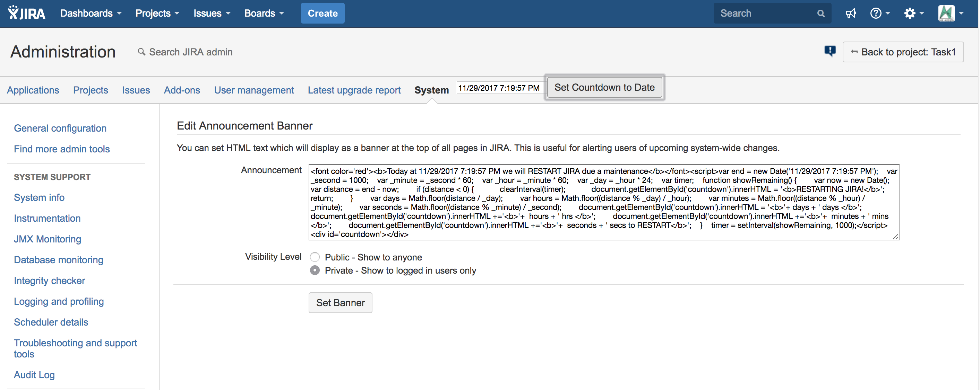Viewport: 980px width, 390px height.
Task: Open the Audit Log link
Action: click(34, 375)
